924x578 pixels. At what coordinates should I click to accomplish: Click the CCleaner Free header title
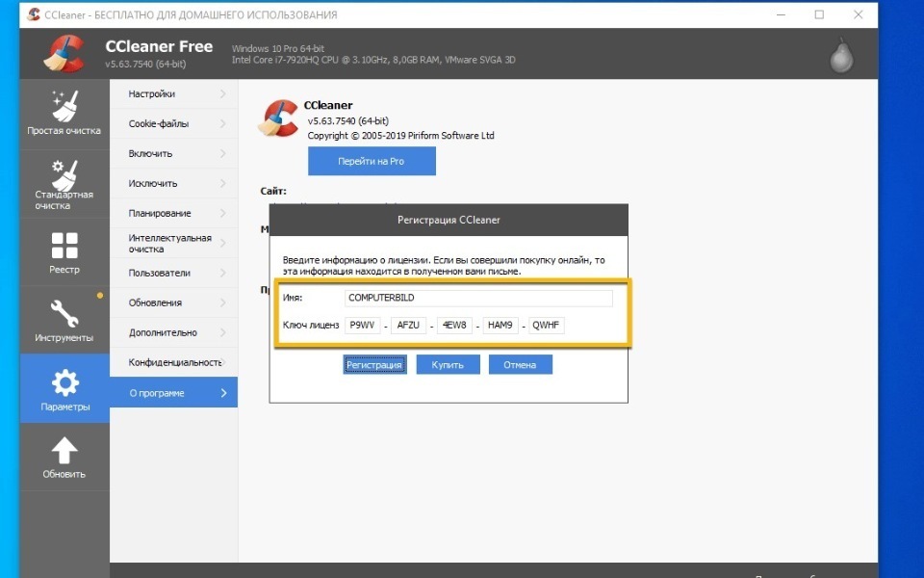(x=159, y=46)
